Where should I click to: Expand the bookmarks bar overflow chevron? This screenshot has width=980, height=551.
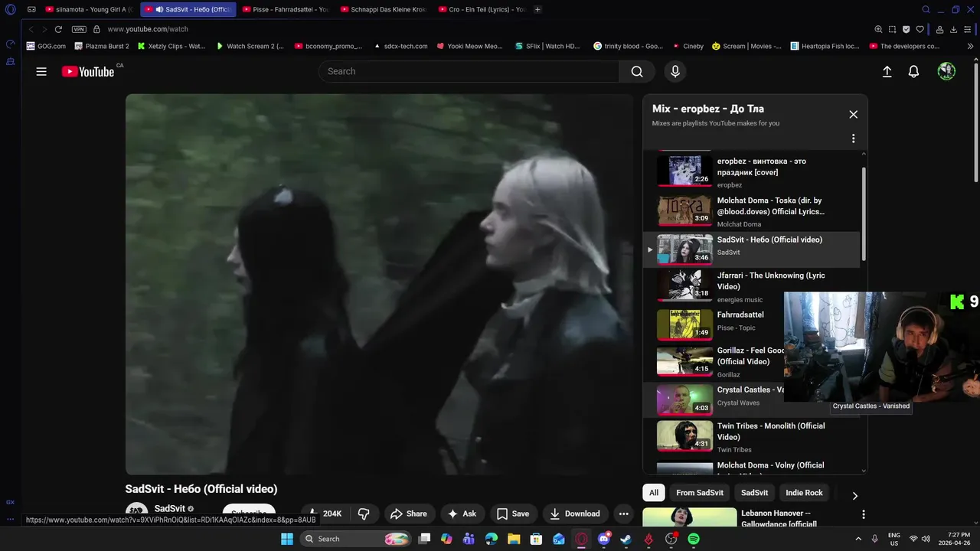coord(971,46)
